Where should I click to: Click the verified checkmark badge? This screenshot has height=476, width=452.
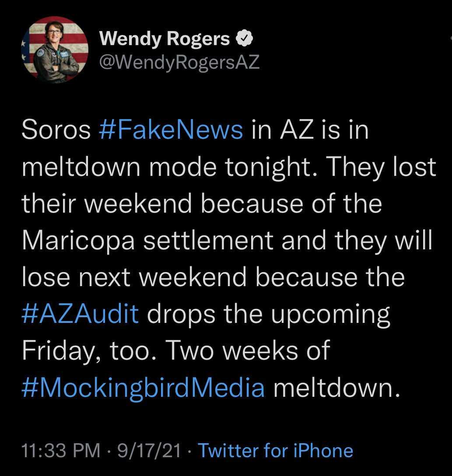point(244,39)
